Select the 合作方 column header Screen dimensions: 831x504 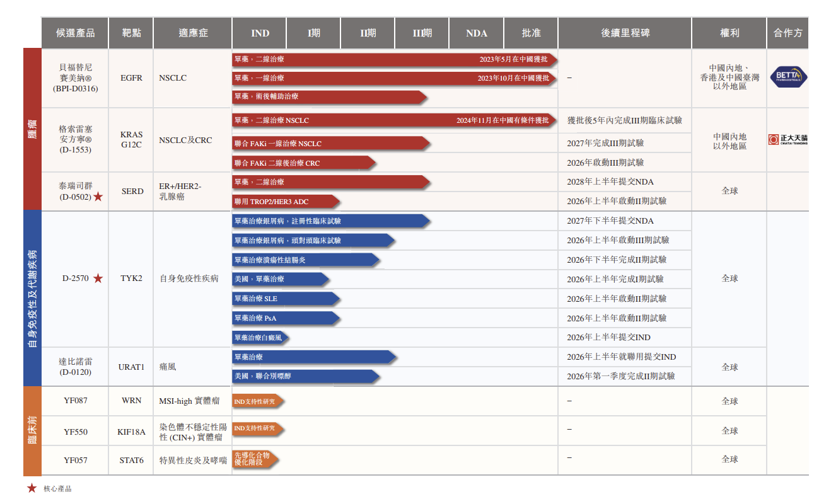(x=788, y=33)
